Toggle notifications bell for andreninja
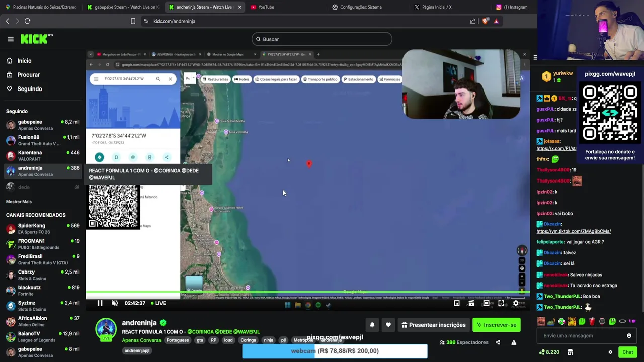The image size is (644, 362). (372, 325)
